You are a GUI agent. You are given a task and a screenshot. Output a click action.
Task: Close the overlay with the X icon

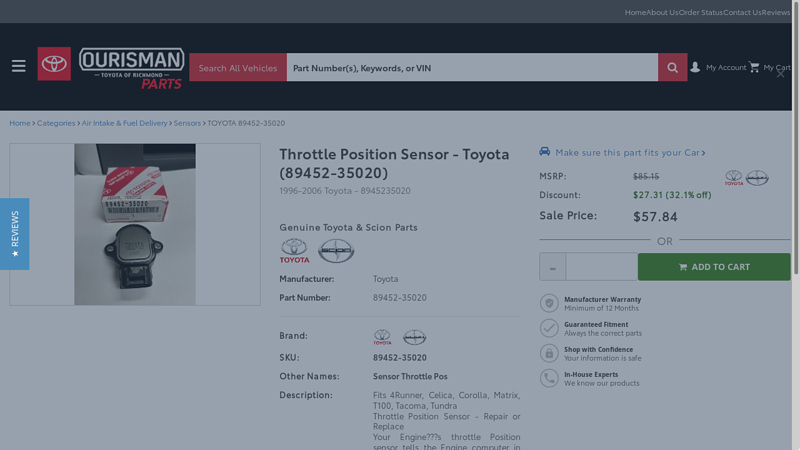(781, 74)
